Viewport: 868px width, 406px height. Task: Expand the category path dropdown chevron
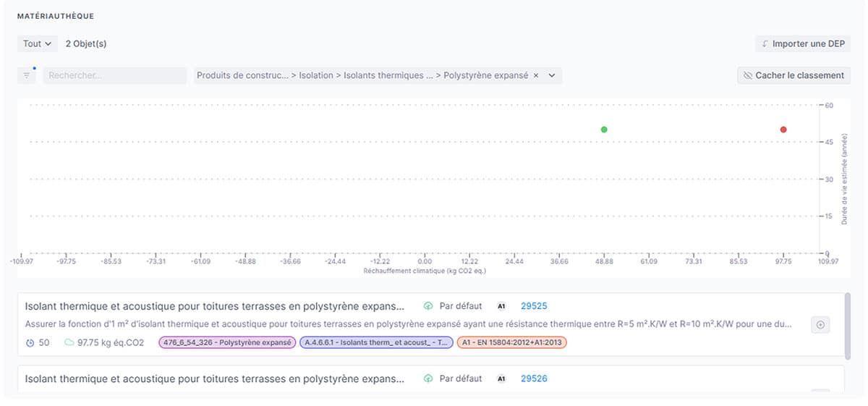(x=552, y=75)
